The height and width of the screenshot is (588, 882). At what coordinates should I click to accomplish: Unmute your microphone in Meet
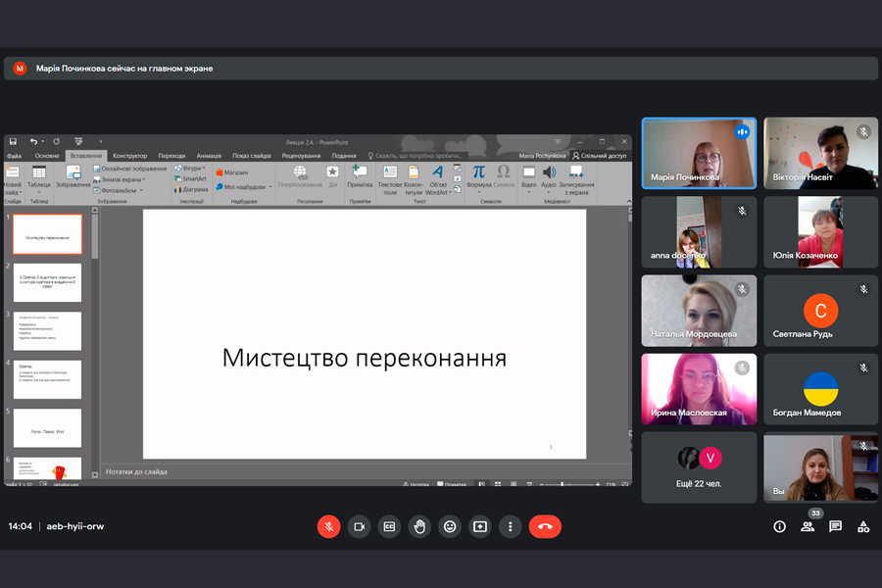328,526
